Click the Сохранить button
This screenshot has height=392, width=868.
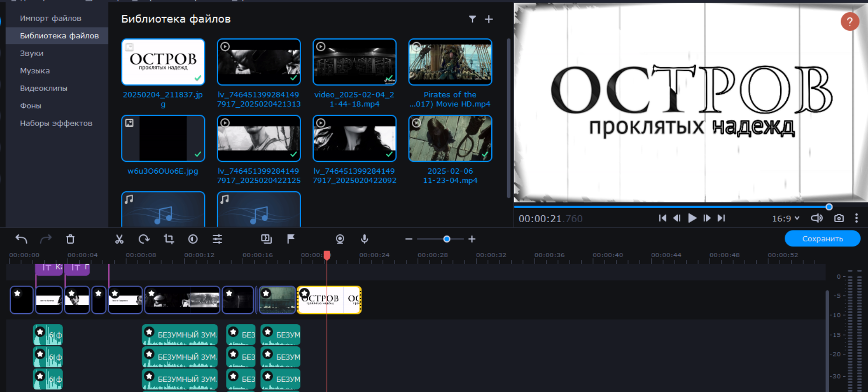tap(822, 238)
